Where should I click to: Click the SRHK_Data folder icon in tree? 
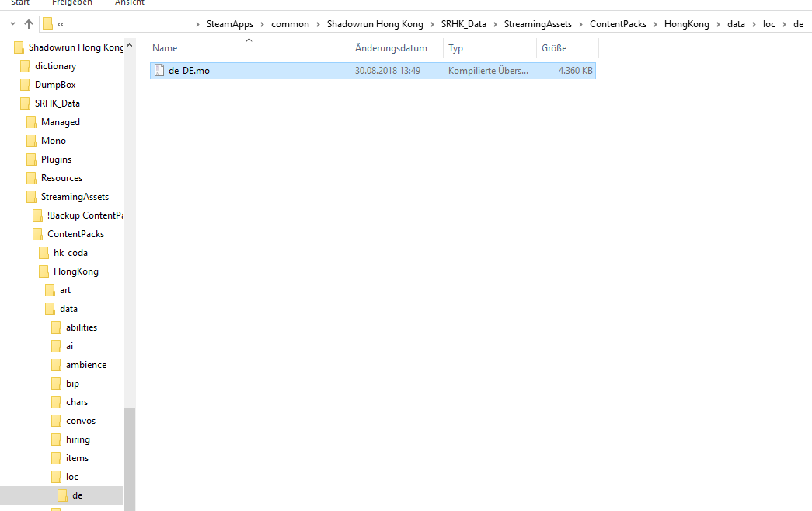[x=25, y=103]
